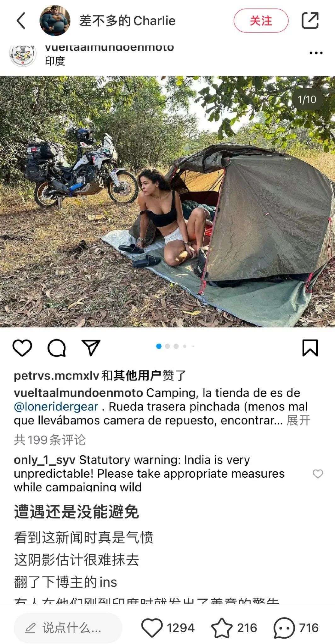The width and height of the screenshot is (335, 644).
Task: Tap the red 关注 follow button
Action: coord(261,21)
